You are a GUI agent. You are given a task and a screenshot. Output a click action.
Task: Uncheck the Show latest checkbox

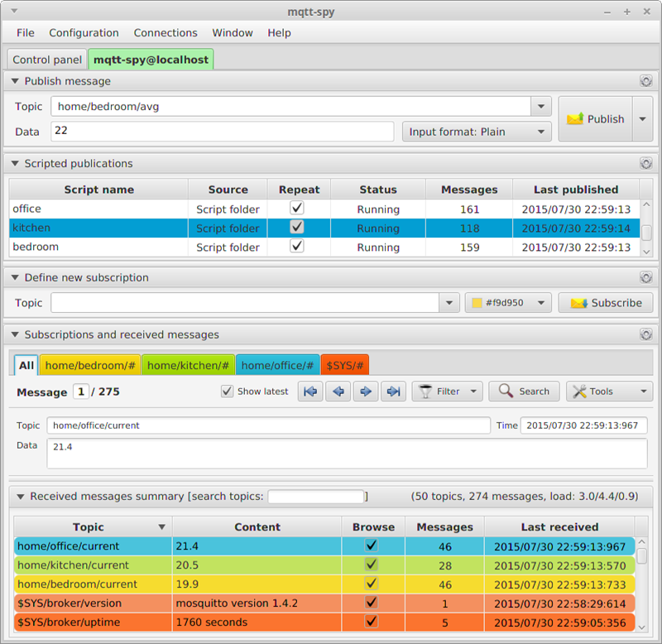coord(227,391)
